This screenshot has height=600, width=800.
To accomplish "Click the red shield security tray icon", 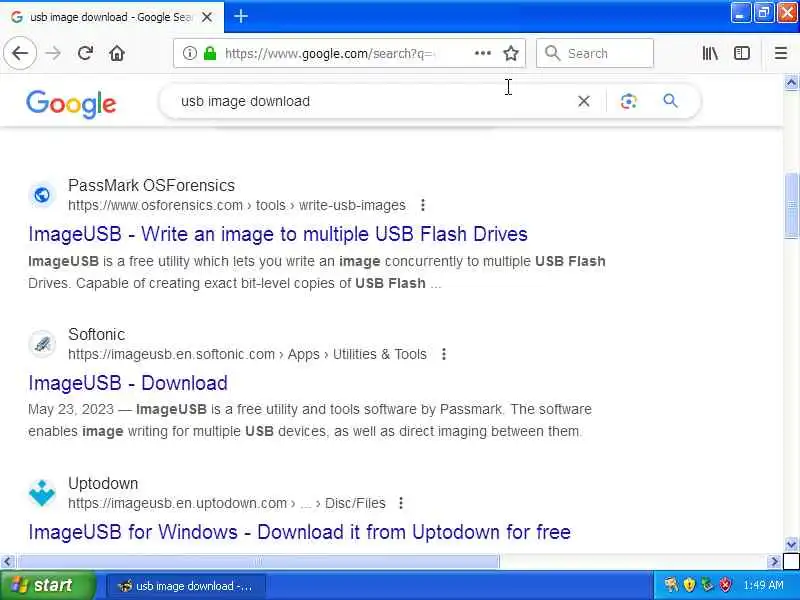I will [725, 585].
